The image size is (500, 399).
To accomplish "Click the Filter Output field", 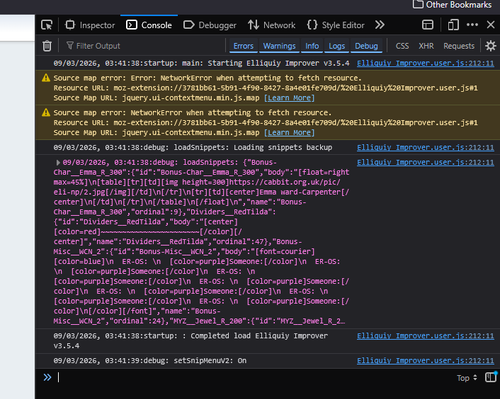I will [143, 46].
